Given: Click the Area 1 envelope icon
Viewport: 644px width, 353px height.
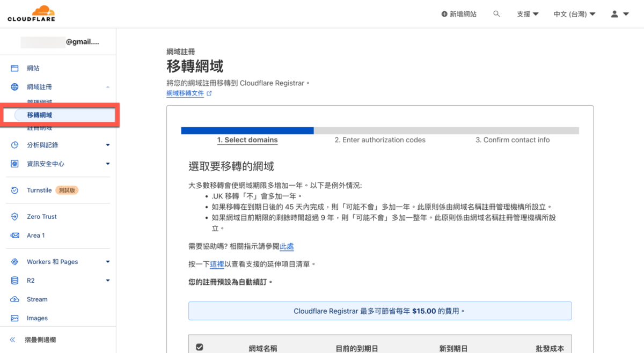Looking at the screenshot, I should (15, 236).
